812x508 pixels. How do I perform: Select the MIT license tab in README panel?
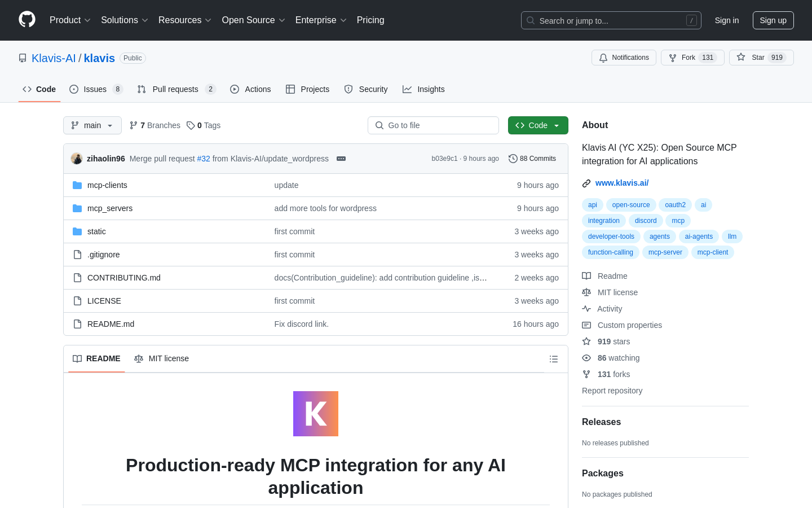(x=161, y=359)
